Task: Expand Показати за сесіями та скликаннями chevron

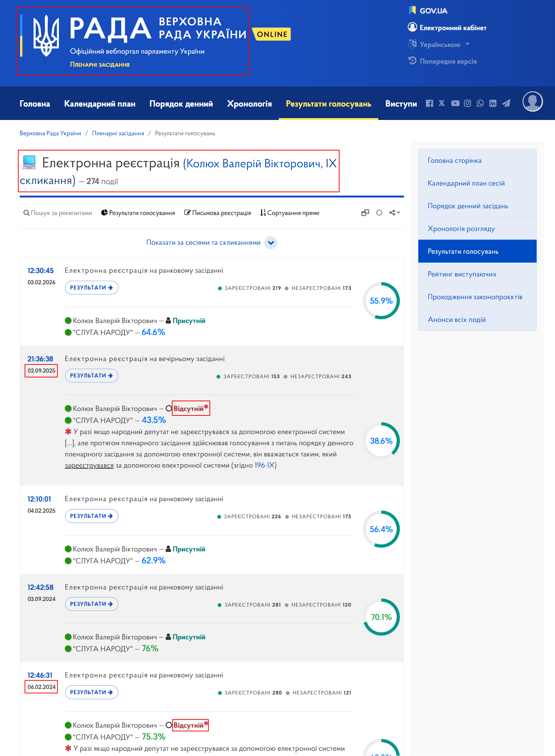Action: tap(271, 243)
